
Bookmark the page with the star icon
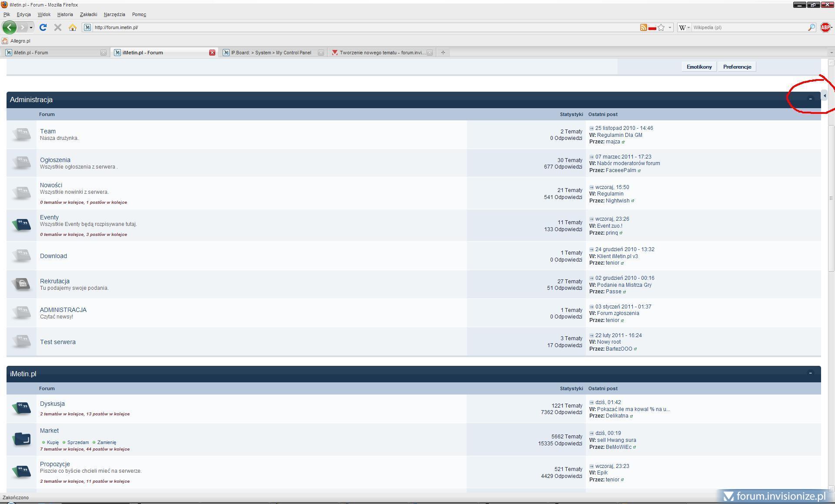(661, 27)
